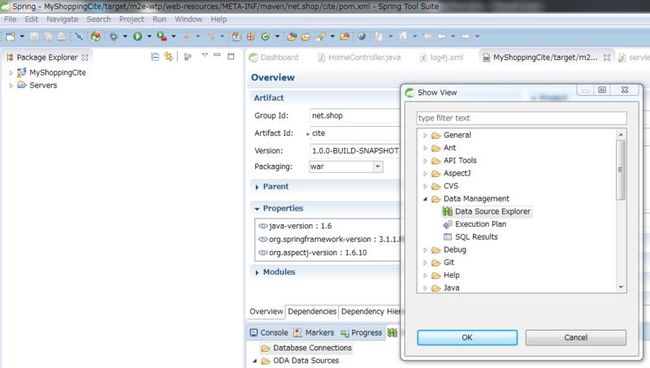
Task: Select AspectJ folder in Show View
Action: pyautogui.click(x=457, y=173)
